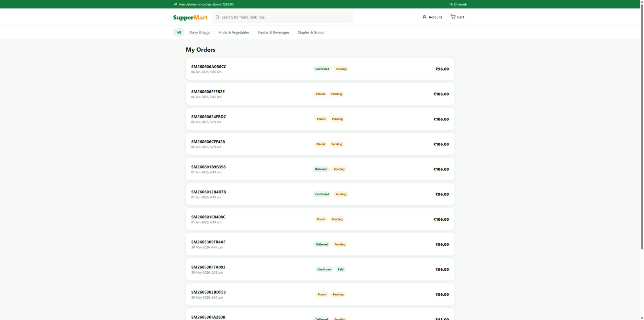The width and height of the screenshot is (644, 320).
Task: Click Delivered badge on order SM260601B9B398
Action: 321,169
